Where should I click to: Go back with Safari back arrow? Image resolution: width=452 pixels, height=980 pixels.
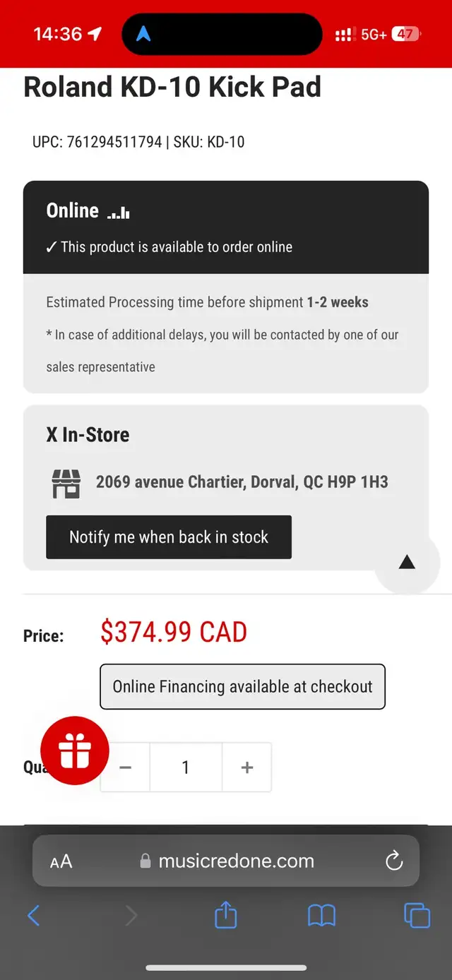click(34, 916)
